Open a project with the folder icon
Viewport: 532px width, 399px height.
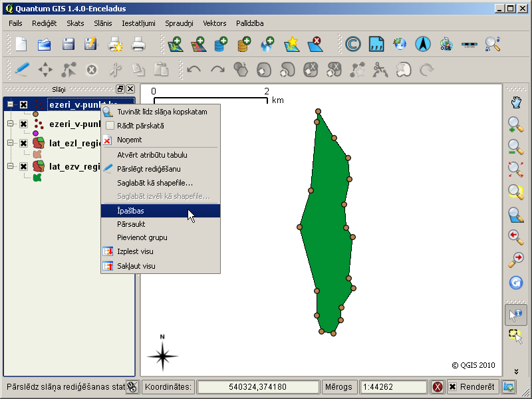coord(45,45)
